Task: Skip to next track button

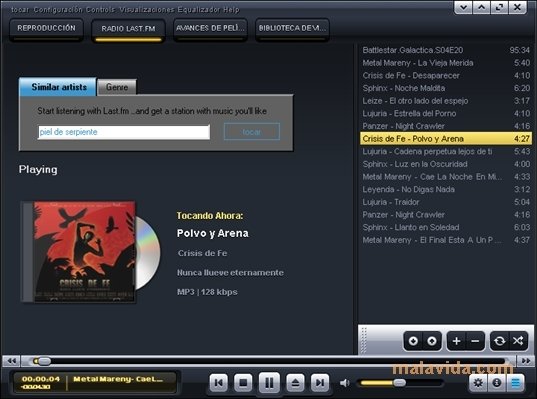Action: click(320, 382)
